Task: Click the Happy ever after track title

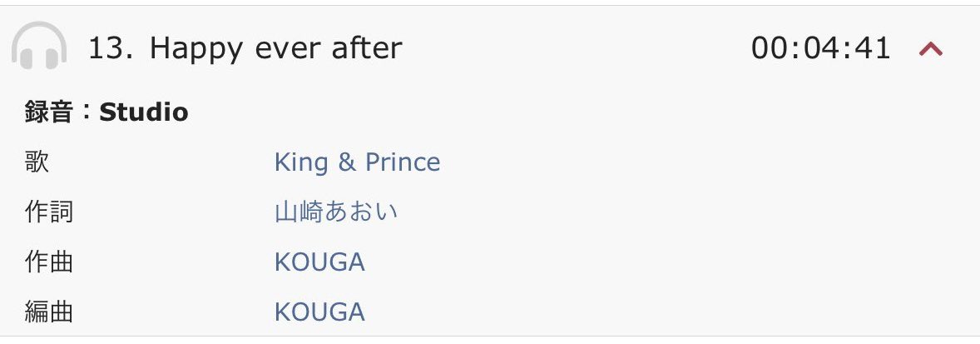Action: pos(275,48)
